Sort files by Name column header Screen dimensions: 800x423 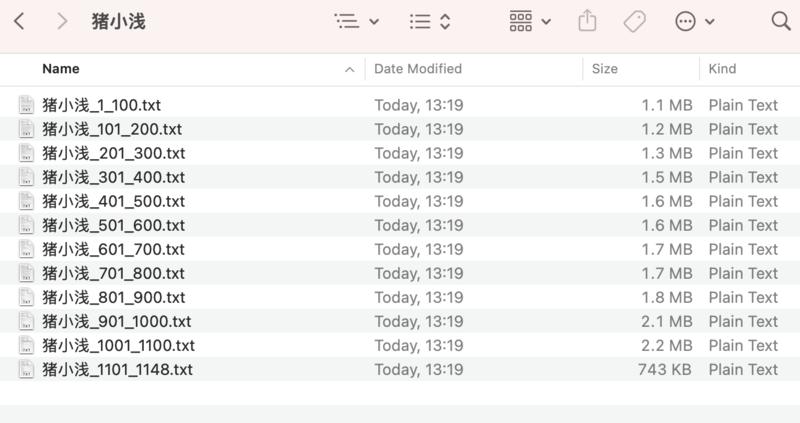pyautogui.click(x=61, y=69)
